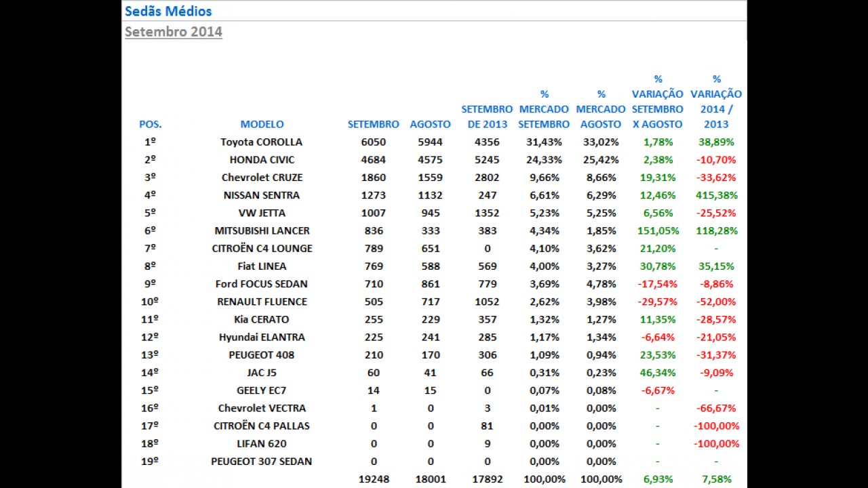This screenshot has width=868, height=488.
Task: Click the 'Kia CERATO' model cell
Action: tap(262, 319)
